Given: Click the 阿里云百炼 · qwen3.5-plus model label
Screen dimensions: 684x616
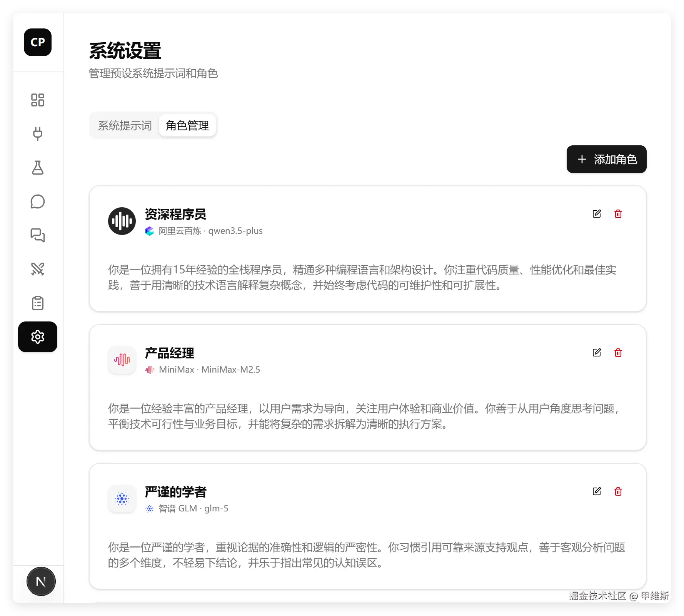Looking at the screenshot, I should coord(211,231).
